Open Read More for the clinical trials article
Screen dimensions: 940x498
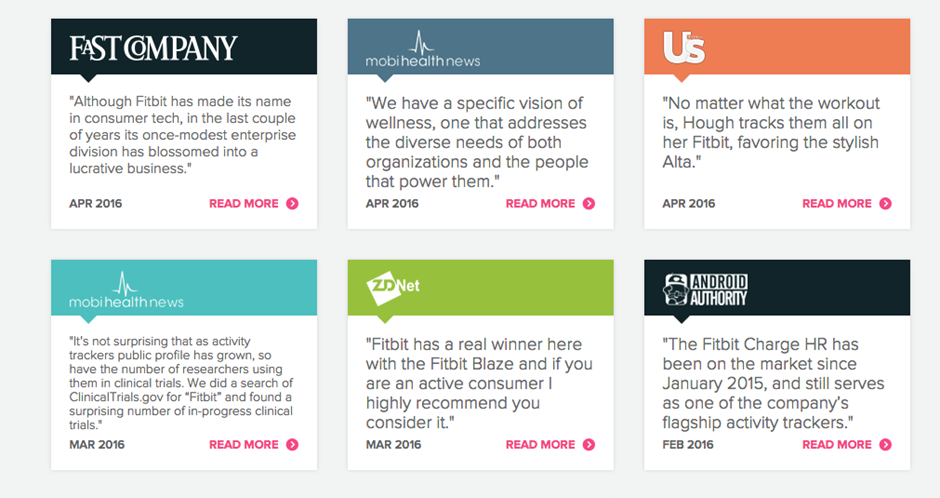pos(244,445)
